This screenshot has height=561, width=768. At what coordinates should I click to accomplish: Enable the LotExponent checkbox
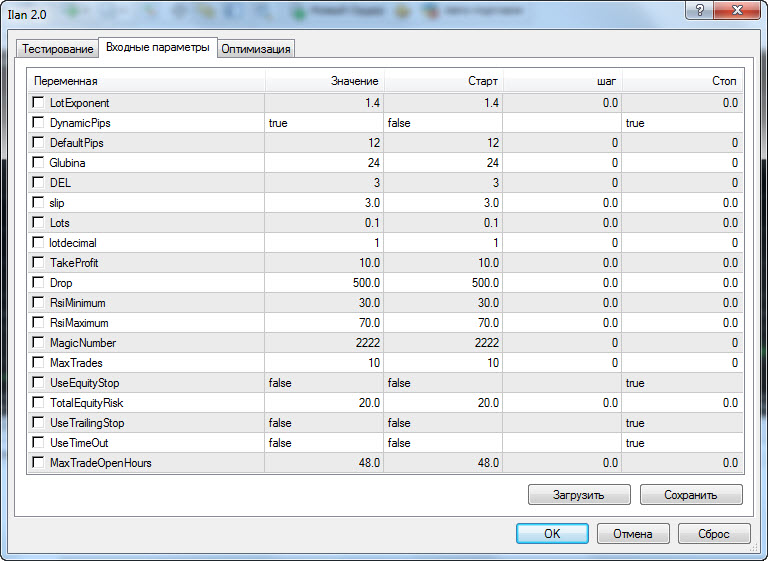tap(38, 103)
